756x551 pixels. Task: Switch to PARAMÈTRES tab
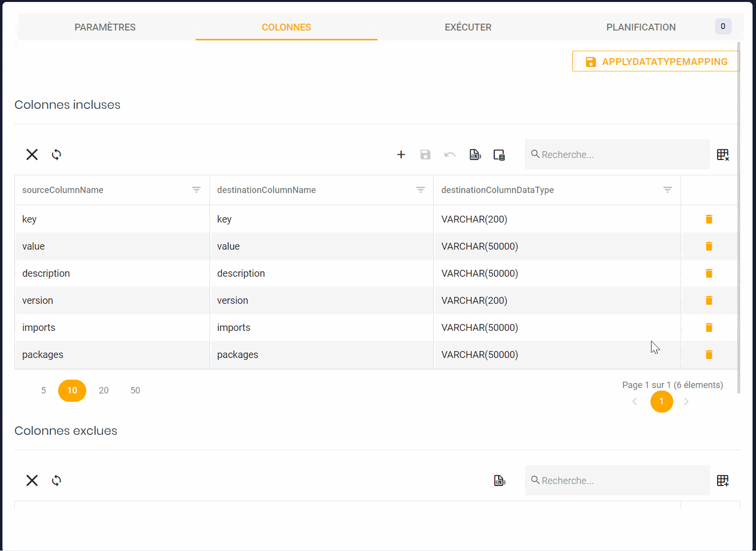(x=105, y=27)
